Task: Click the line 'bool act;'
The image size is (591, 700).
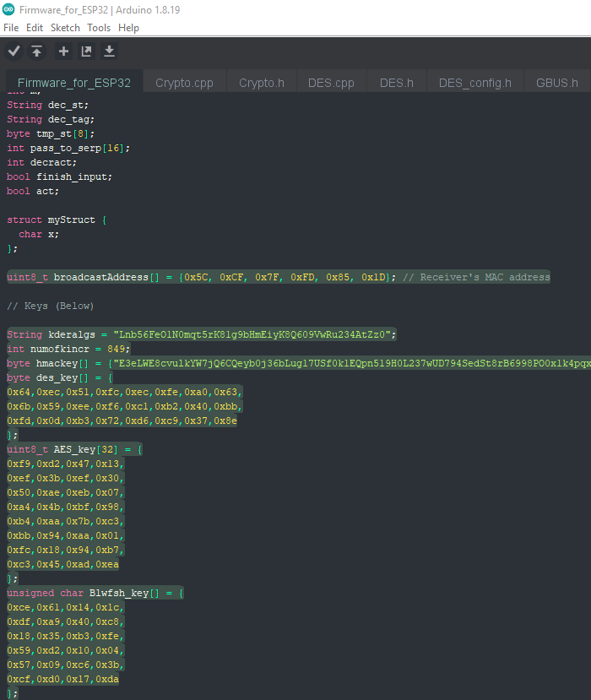Action: click(x=33, y=191)
